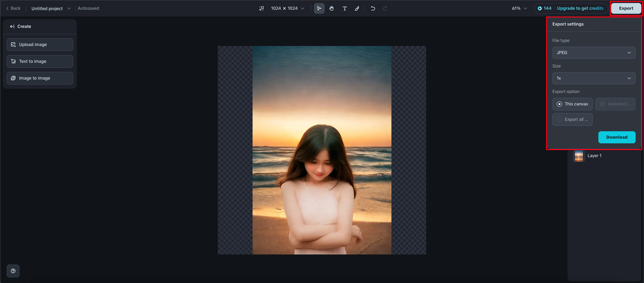Redo the last action
644x283 pixels.
click(385, 9)
